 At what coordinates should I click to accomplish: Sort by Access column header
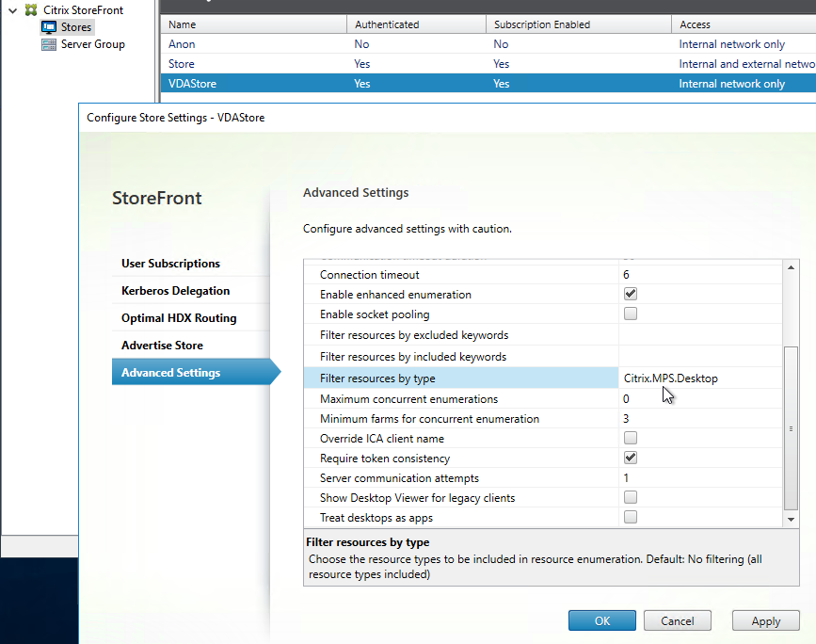click(744, 24)
